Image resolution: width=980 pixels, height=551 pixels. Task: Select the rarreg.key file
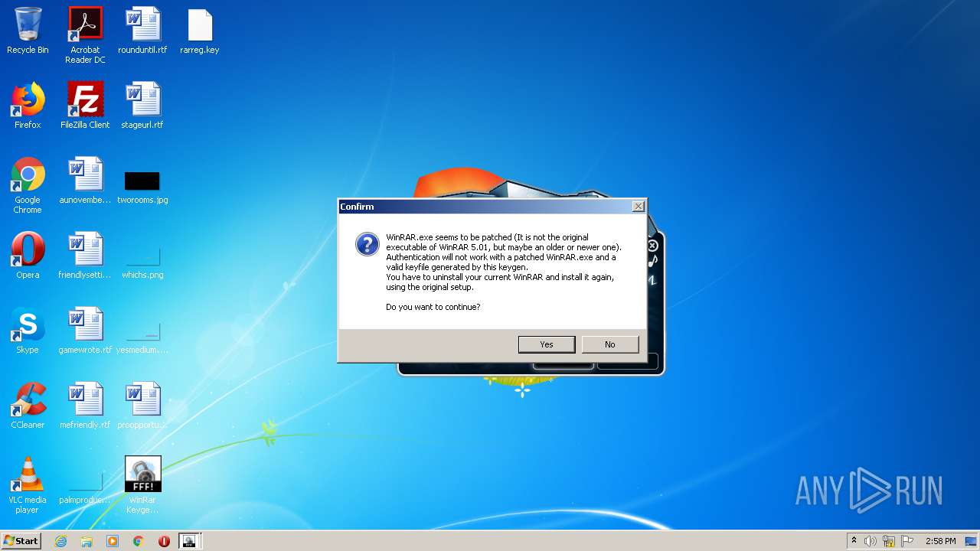tap(199, 31)
